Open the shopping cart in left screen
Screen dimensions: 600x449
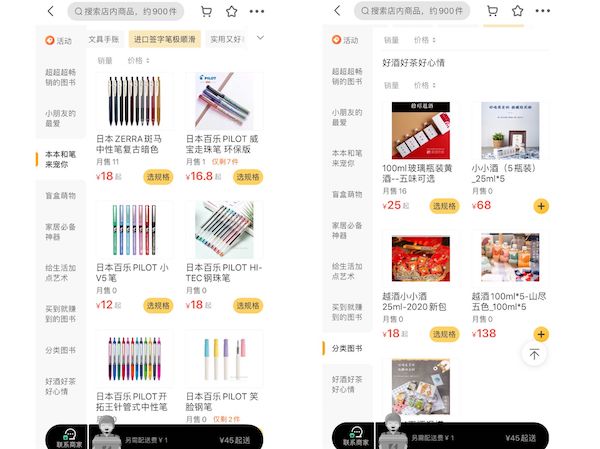[x=206, y=11]
